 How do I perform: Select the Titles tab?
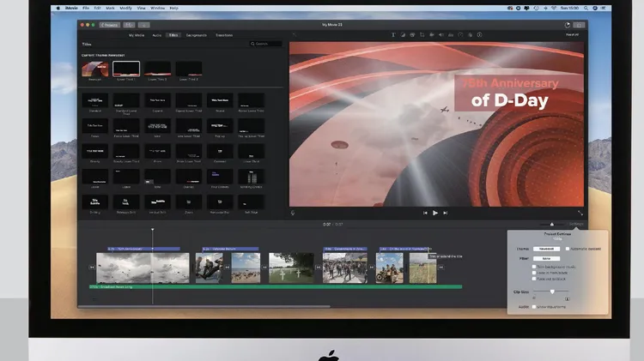[173, 35]
